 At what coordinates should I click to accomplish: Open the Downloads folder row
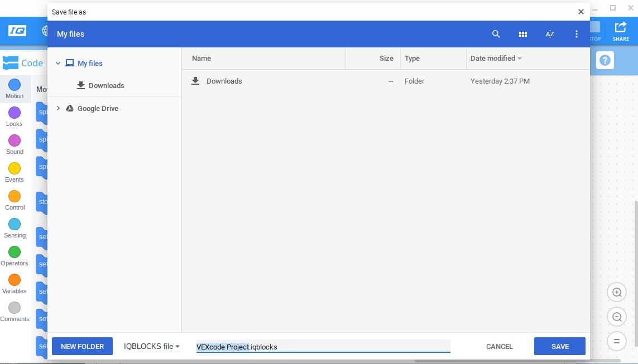(224, 81)
